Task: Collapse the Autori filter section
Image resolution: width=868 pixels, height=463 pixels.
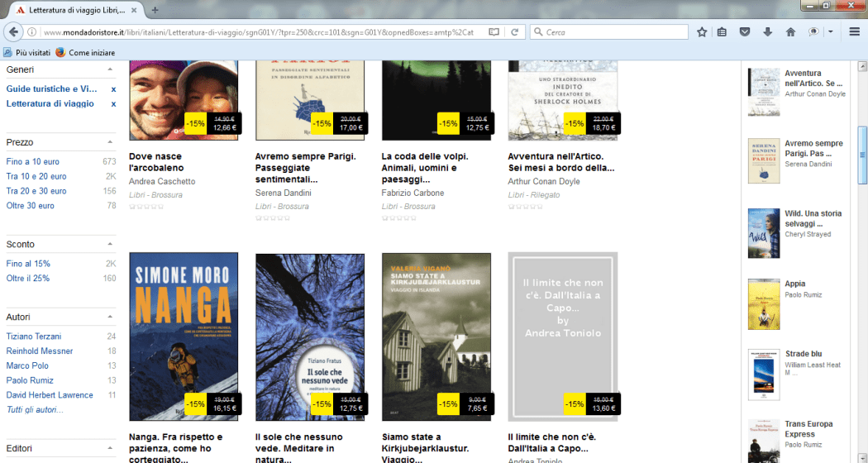Action: pyautogui.click(x=111, y=317)
